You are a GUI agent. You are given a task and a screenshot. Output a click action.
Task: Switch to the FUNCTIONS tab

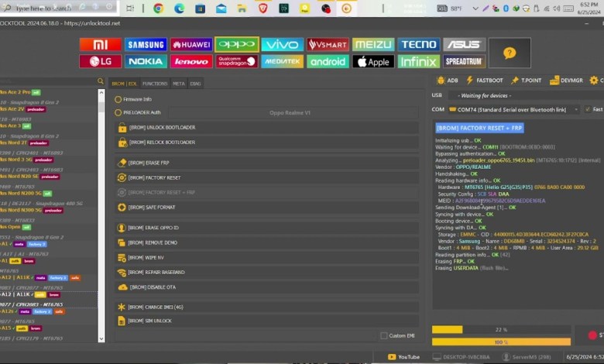point(155,84)
